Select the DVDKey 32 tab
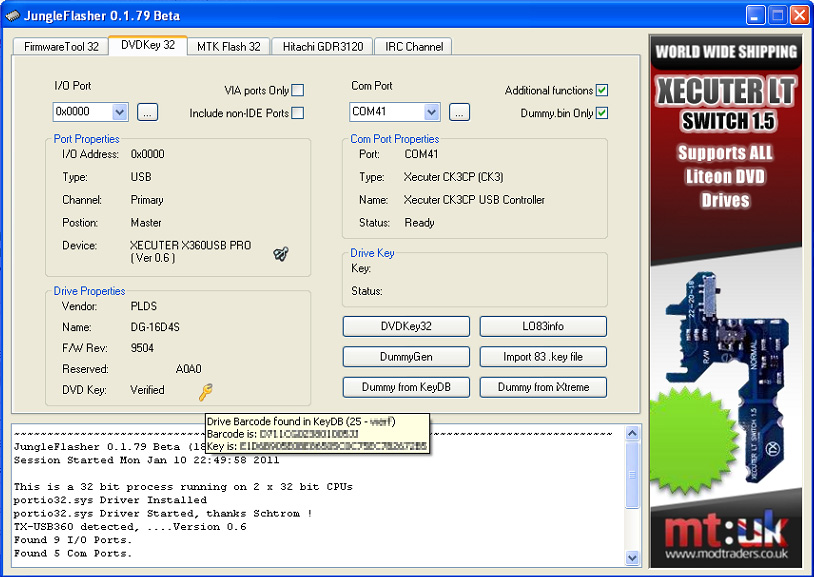Screen dimensions: 814x577 click(x=148, y=45)
